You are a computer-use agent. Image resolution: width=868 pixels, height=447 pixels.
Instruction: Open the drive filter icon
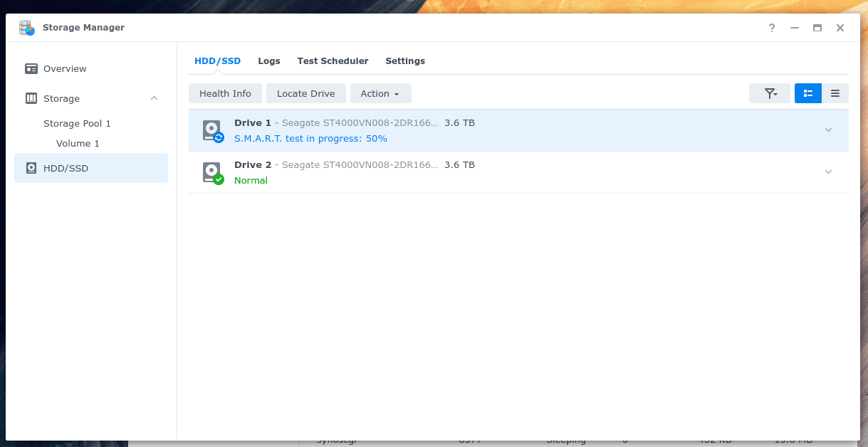pyautogui.click(x=769, y=93)
